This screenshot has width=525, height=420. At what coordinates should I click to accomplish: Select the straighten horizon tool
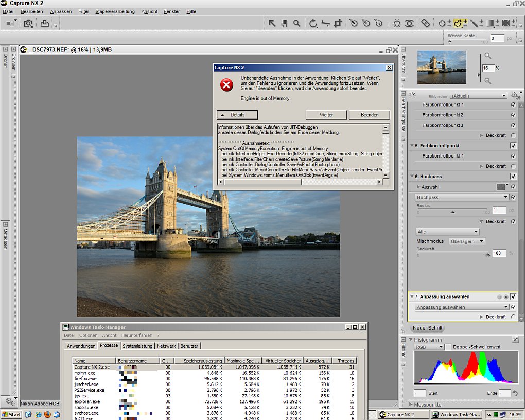tap(325, 23)
